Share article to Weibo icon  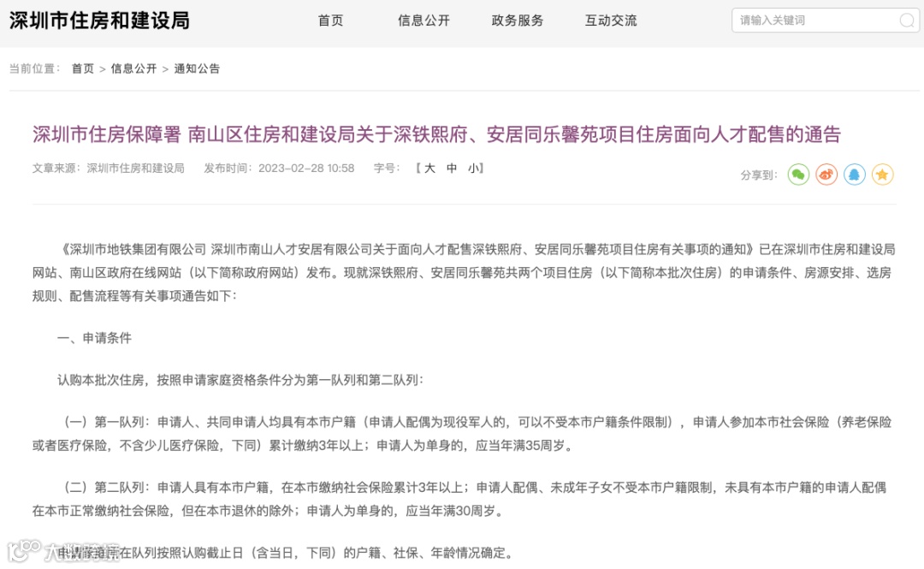tap(826, 175)
